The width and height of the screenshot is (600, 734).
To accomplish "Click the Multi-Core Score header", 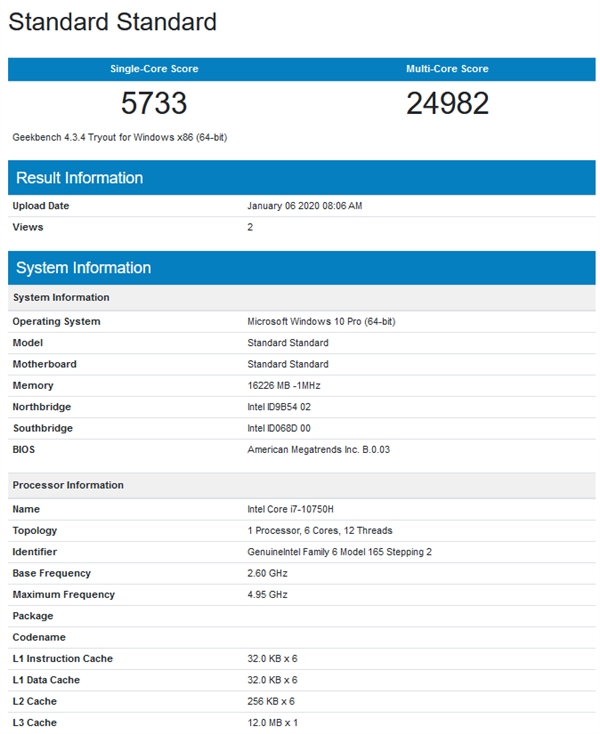I will click(447, 69).
